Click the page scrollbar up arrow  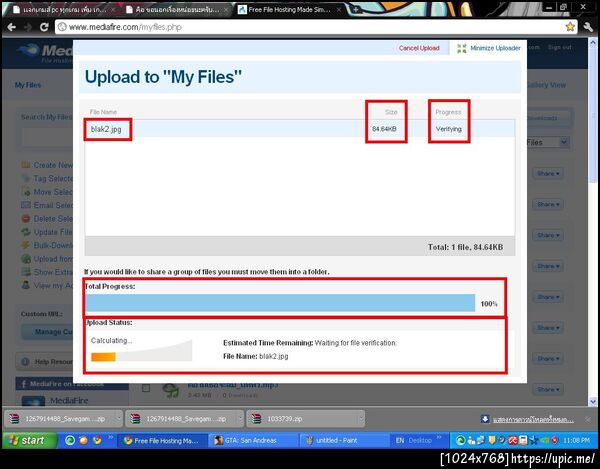593,42
